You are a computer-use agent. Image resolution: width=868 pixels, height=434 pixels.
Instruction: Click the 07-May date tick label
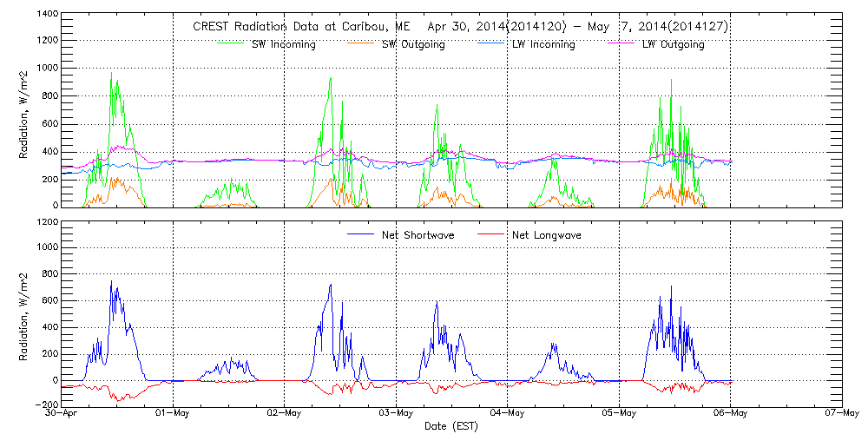tap(841, 415)
